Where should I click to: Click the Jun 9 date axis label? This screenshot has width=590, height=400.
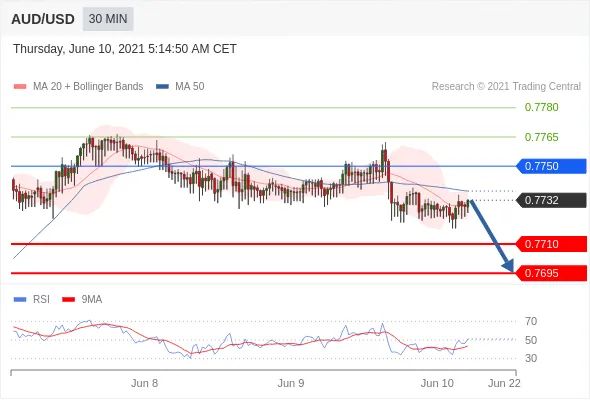pyautogui.click(x=291, y=383)
